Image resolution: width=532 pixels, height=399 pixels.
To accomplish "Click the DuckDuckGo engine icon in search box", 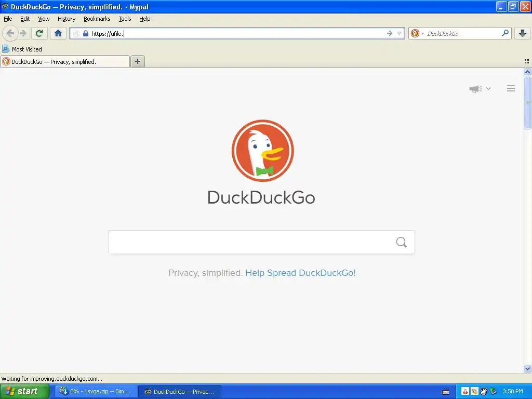I will [x=415, y=33].
